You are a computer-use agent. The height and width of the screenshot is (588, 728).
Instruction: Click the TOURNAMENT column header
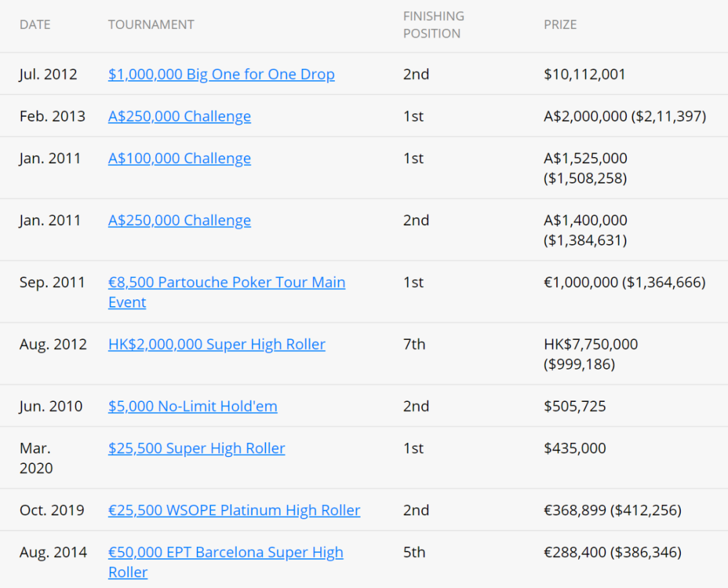(x=151, y=25)
